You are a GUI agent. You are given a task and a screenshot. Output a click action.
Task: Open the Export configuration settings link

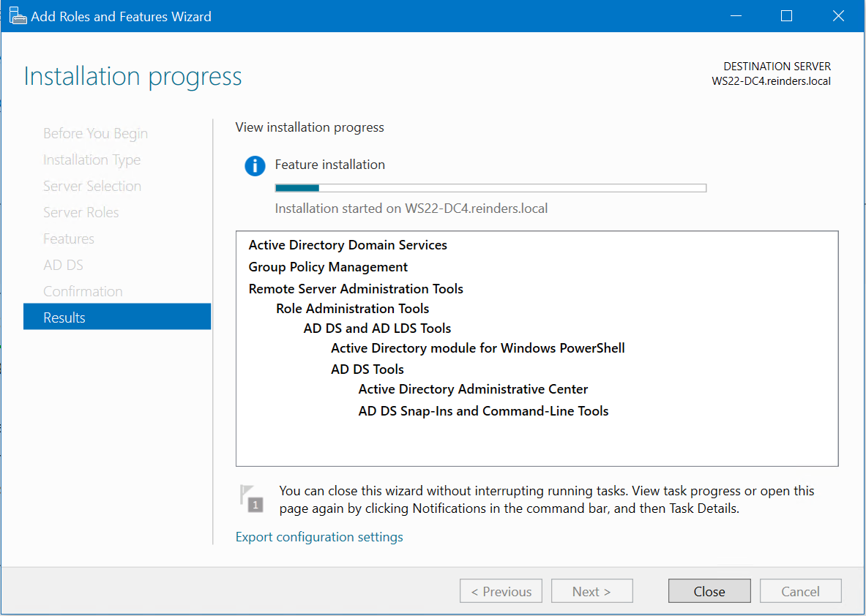coord(319,536)
